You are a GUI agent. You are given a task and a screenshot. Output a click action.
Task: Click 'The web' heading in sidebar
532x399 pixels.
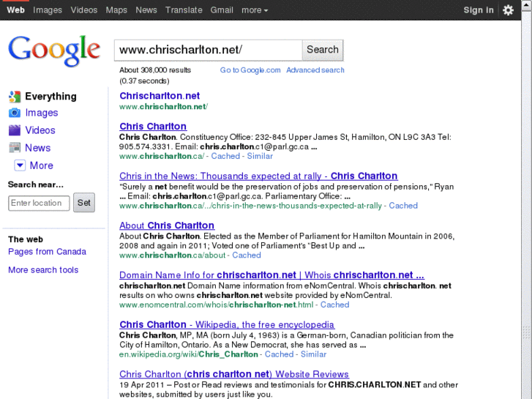[x=26, y=239]
